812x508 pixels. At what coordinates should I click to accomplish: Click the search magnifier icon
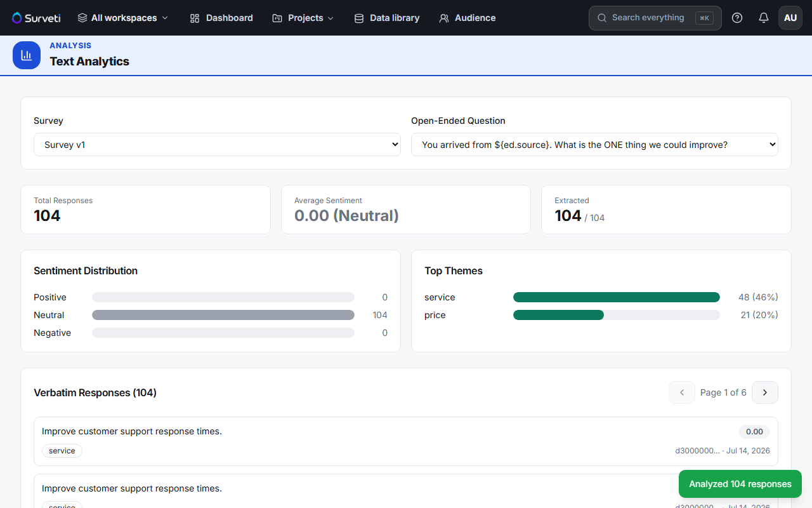[602, 18]
